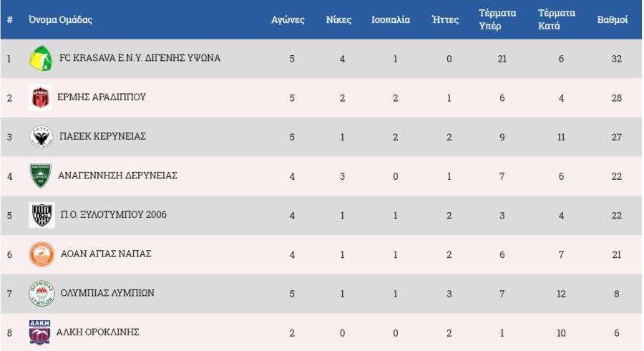Click the ΕΡΜΗΣ ΑΡΑΔΙΠΠΟΥ red club crest

pyautogui.click(x=40, y=97)
